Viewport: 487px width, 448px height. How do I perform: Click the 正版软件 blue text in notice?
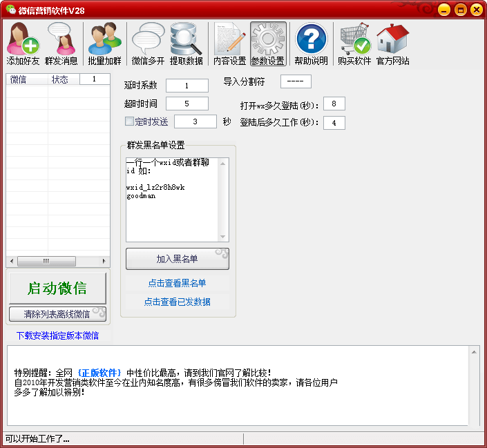pos(99,373)
